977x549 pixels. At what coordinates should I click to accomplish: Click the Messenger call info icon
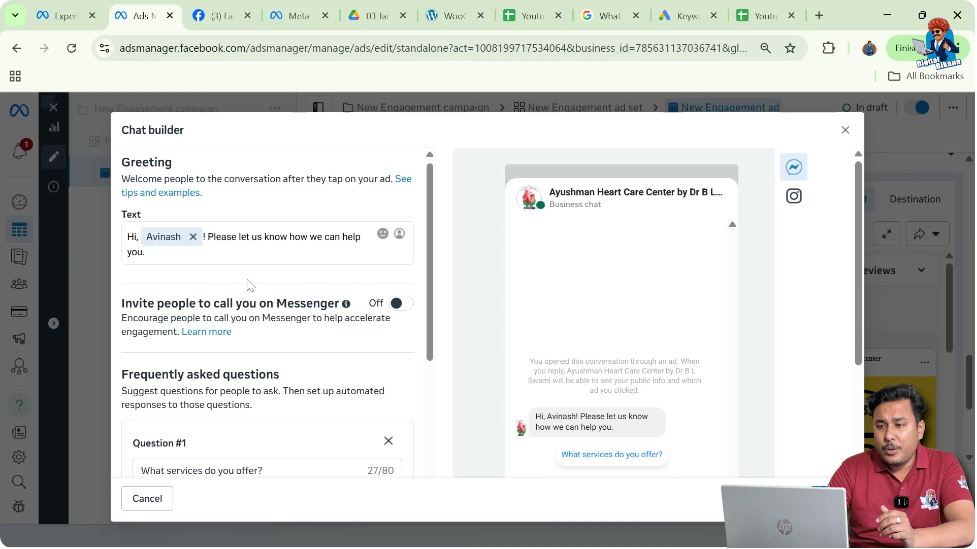pyautogui.click(x=346, y=304)
